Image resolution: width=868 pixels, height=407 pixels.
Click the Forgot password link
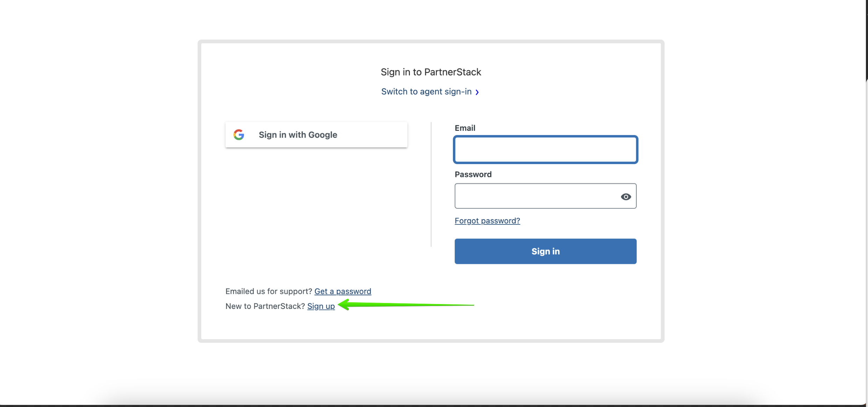[x=487, y=221]
